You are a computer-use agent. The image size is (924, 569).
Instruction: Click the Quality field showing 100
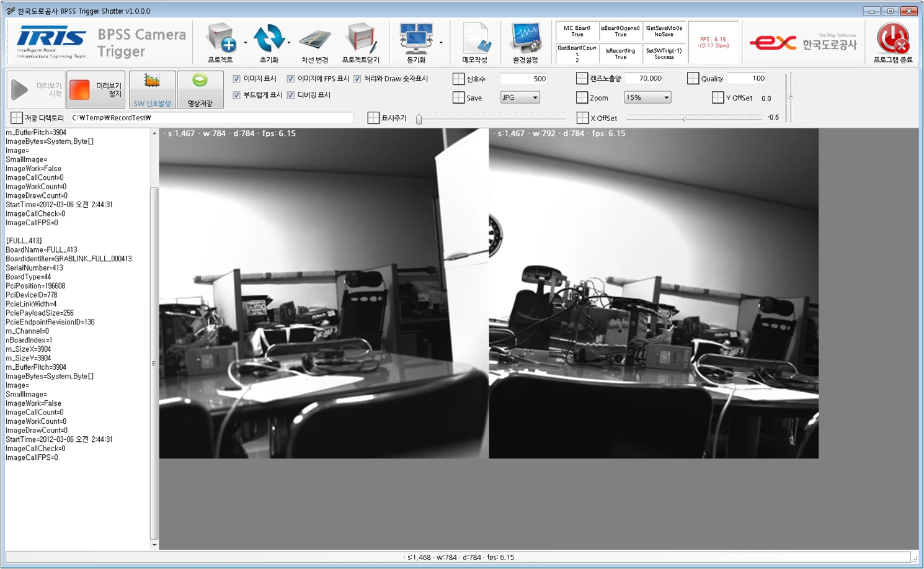click(x=747, y=78)
